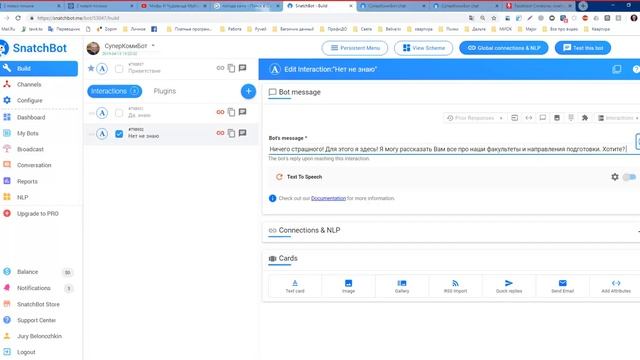Bookmark this page with the star icon
Screen dimensions: 640x360
tap(494, 18)
